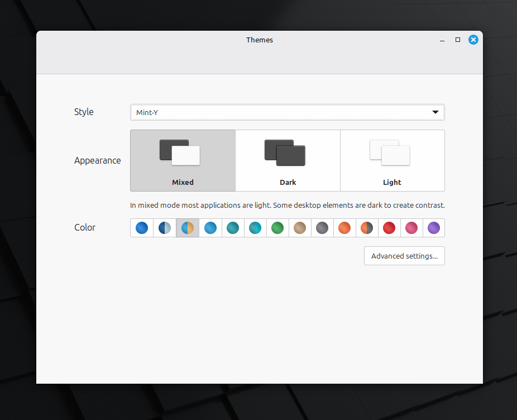Click the Appearance label
The image size is (517, 420).
point(98,160)
